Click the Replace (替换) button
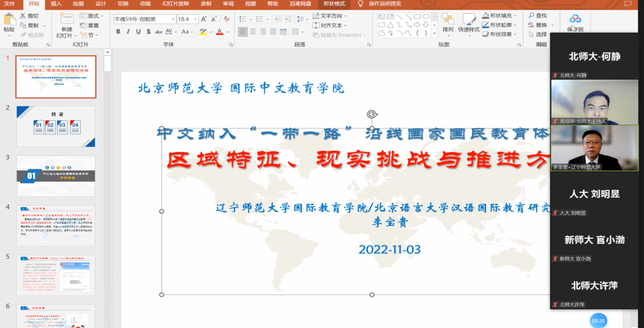 pos(541,25)
